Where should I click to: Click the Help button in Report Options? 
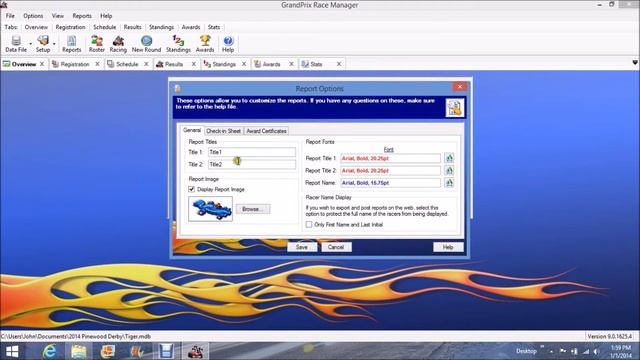(x=448, y=247)
